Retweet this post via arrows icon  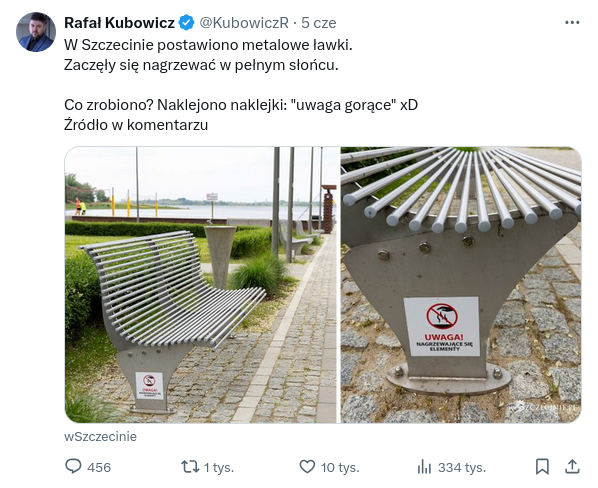(x=190, y=466)
